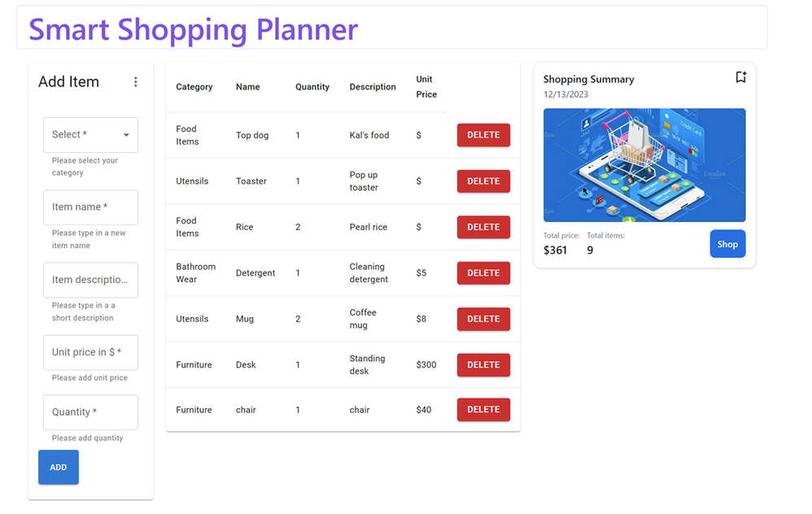The width and height of the screenshot is (812, 514).
Task: Delete the Detergent entry
Action: (483, 272)
